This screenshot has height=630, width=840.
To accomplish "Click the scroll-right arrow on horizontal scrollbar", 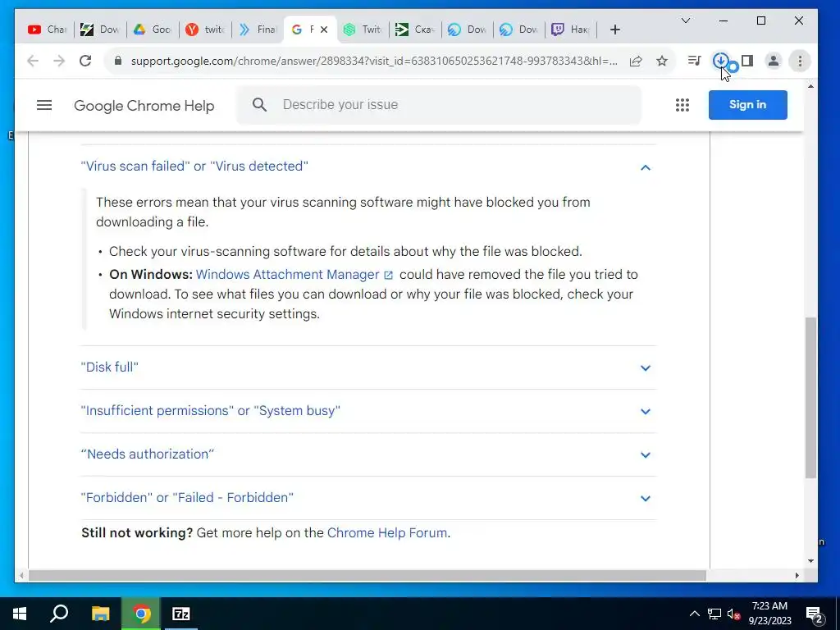I will coord(797,575).
